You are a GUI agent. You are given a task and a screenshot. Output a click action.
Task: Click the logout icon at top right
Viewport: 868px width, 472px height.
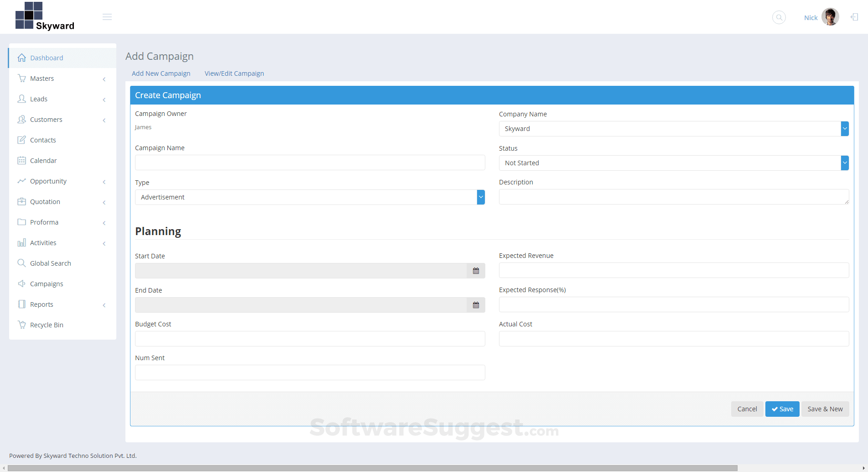coord(854,17)
